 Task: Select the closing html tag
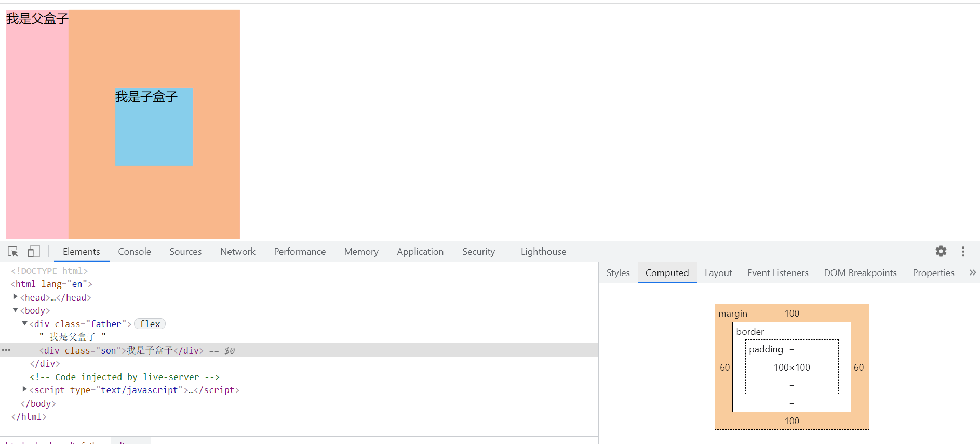[x=29, y=416]
